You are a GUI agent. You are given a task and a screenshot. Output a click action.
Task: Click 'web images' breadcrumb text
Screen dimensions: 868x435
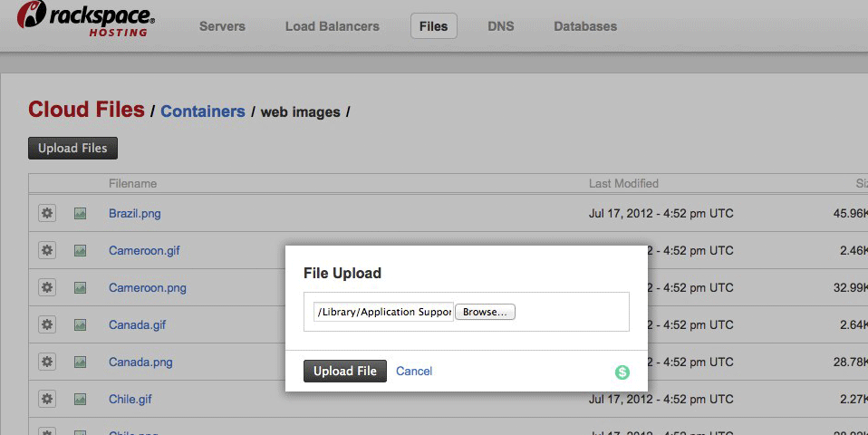click(301, 112)
